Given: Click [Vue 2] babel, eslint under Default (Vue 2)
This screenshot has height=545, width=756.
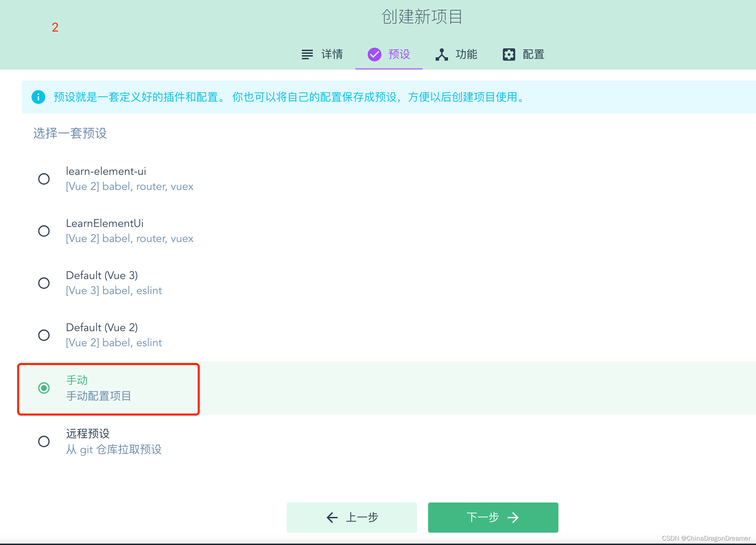Looking at the screenshot, I should coord(114,342).
